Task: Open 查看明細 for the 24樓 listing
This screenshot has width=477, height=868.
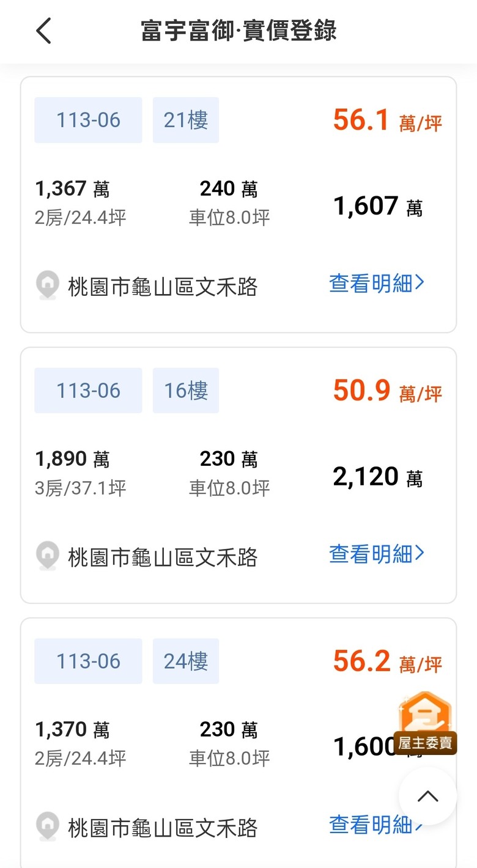Action: coord(377,825)
